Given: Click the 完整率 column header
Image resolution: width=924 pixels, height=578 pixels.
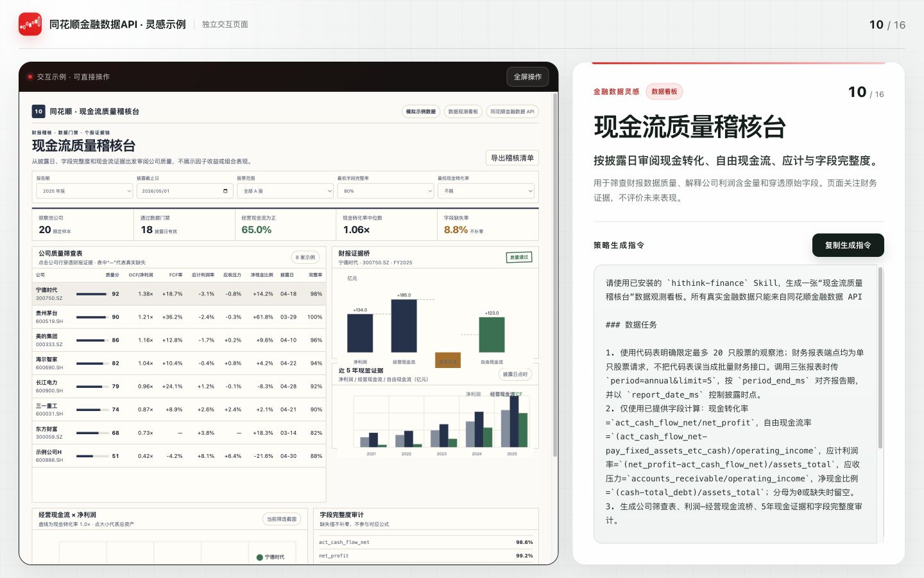Looking at the screenshot, I should coord(315,275).
